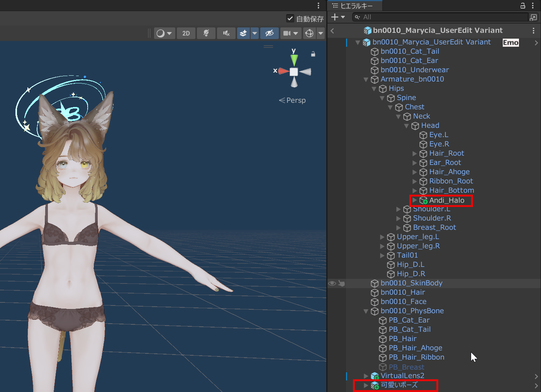Screen dimensions: 541x392
Task: Toggle the gizmo rotation lock icon
Action: click(x=313, y=54)
